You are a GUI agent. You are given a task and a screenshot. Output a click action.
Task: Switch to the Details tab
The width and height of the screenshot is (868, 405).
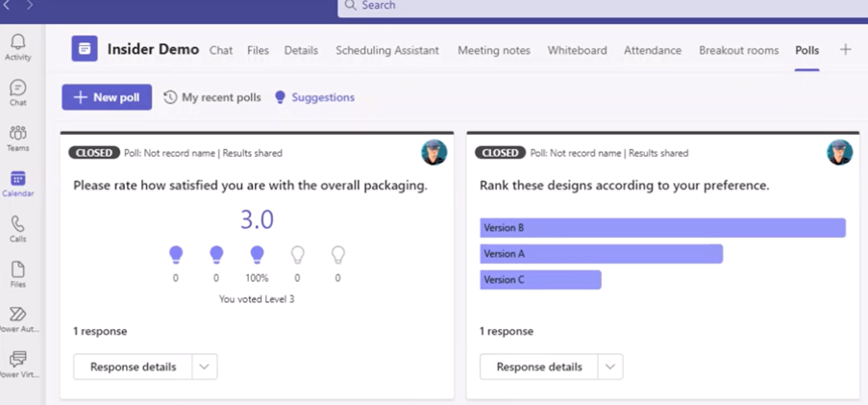pos(301,50)
